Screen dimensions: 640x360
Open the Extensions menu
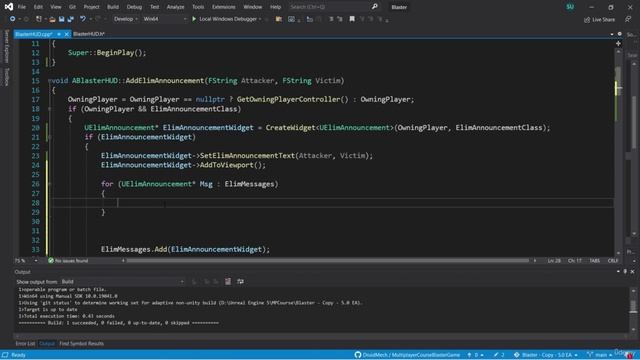(224, 7)
